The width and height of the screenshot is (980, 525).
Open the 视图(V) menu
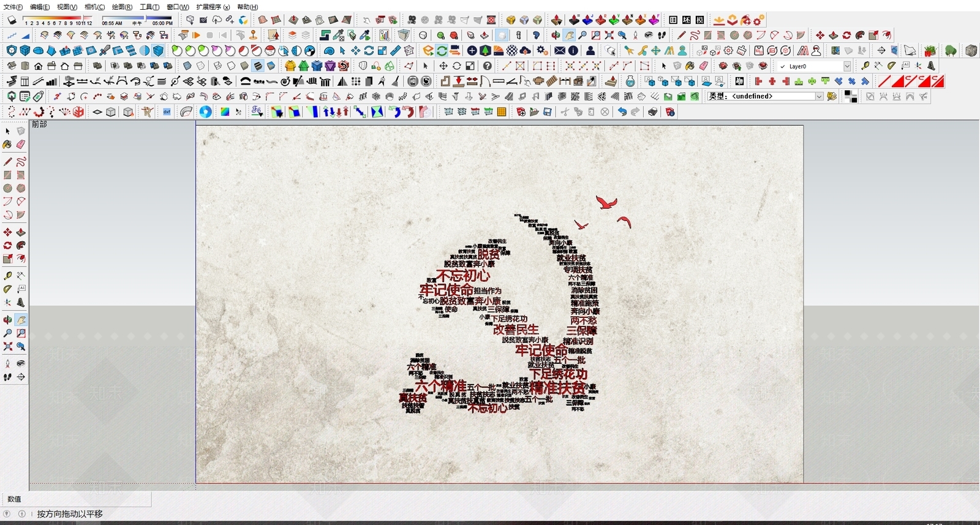[x=67, y=7]
